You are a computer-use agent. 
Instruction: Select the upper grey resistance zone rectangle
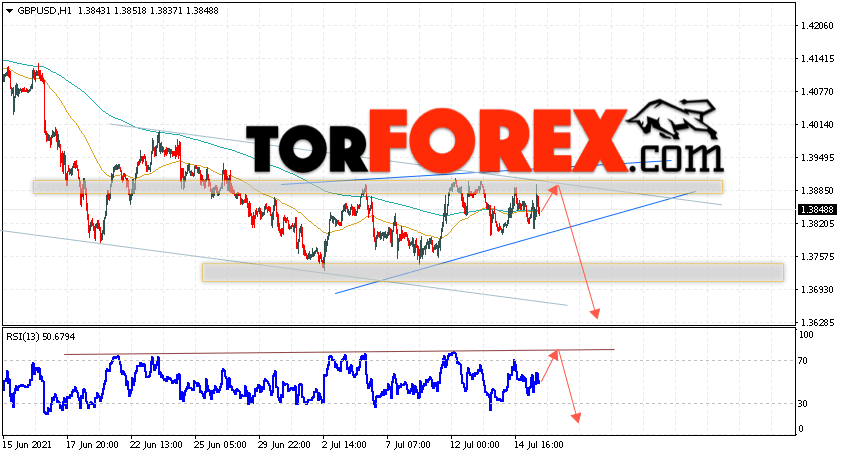(x=378, y=186)
